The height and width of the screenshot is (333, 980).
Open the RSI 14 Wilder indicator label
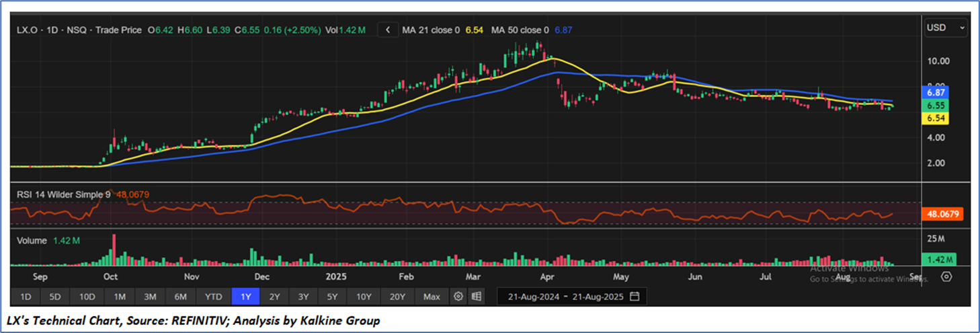(x=65, y=195)
